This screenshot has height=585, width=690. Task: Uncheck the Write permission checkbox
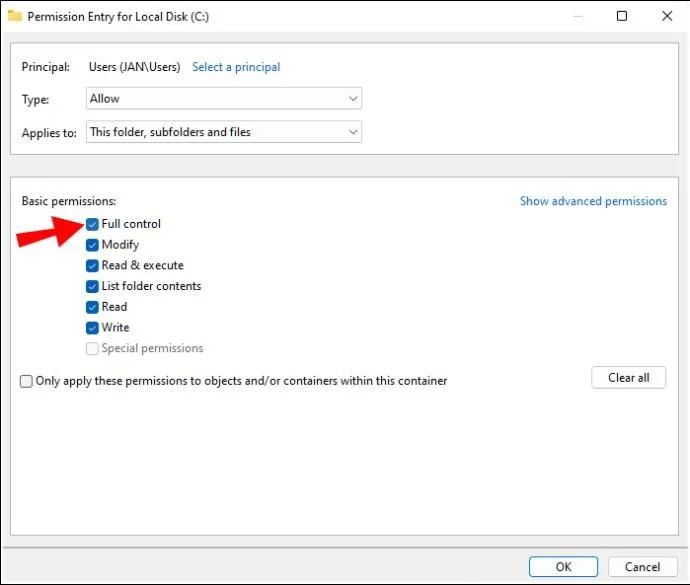[x=92, y=328]
